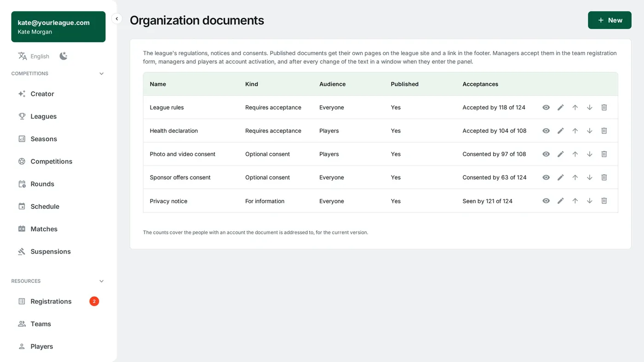View the Health declaration document
Screen dimensions: 644x362
pyautogui.click(x=546, y=131)
